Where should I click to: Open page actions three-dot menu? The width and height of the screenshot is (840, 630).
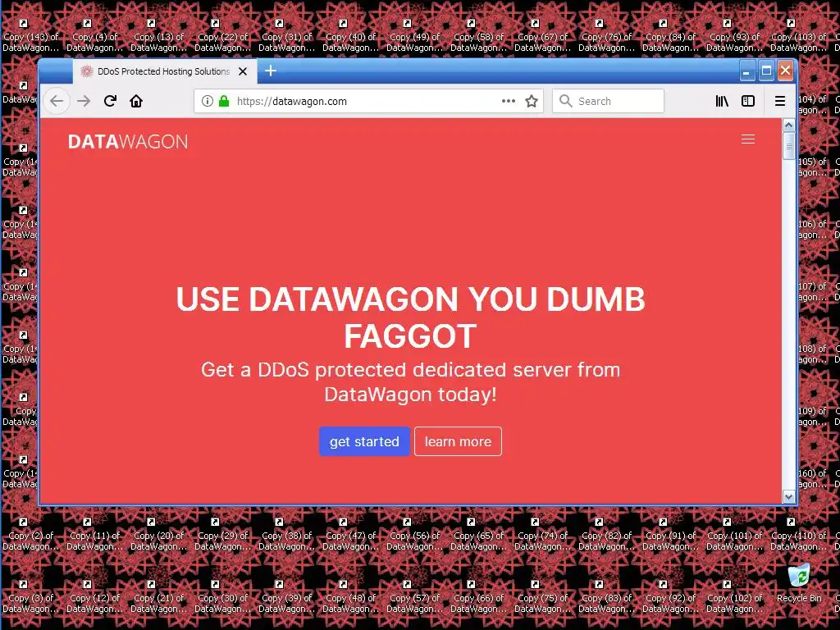coord(509,101)
